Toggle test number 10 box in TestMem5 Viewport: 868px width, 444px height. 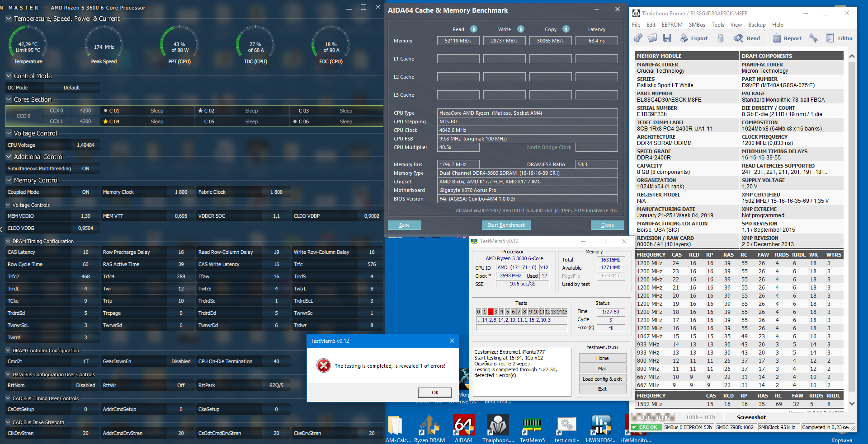[536, 312]
